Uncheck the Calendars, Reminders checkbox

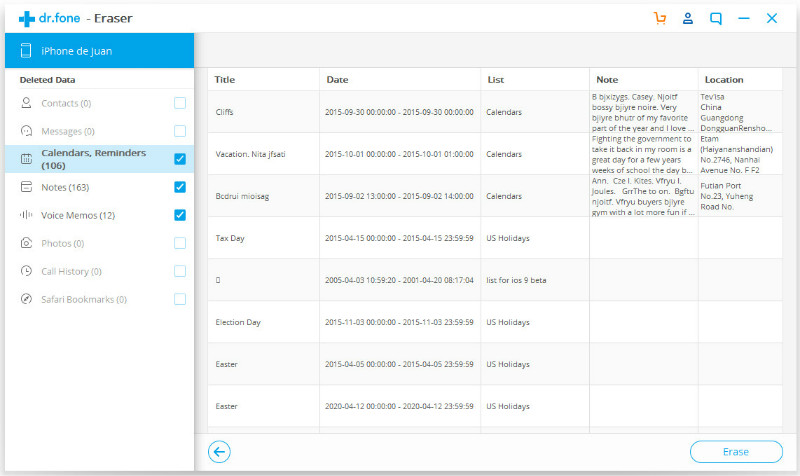pyautogui.click(x=180, y=159)
